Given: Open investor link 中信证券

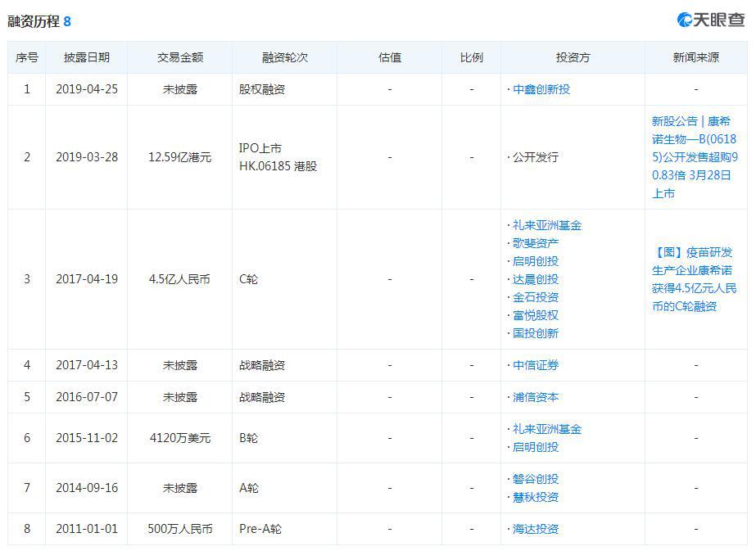Looking at the screenshot, I should coord(536,365).
